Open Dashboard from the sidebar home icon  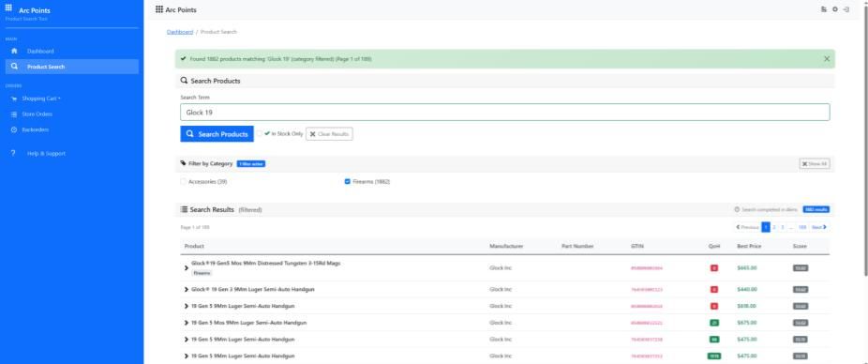(14, 51)
